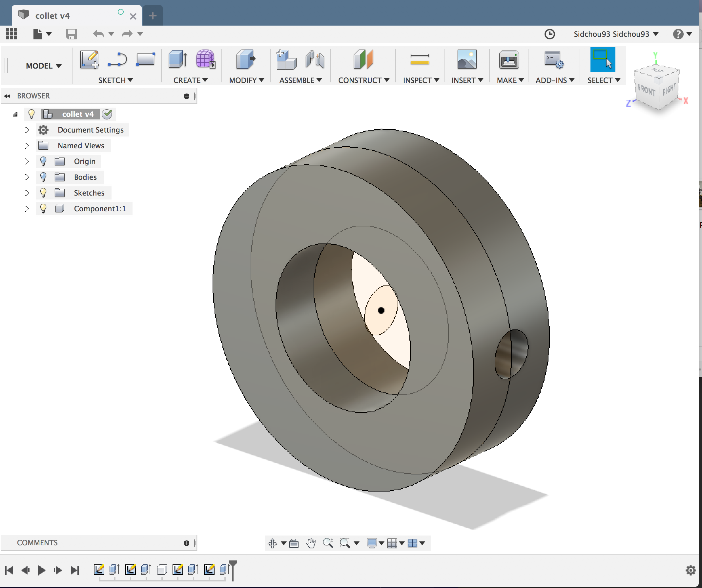This screenshot has height=588, width=702.
Task: Click the Save icon
Action: [71, 34]
